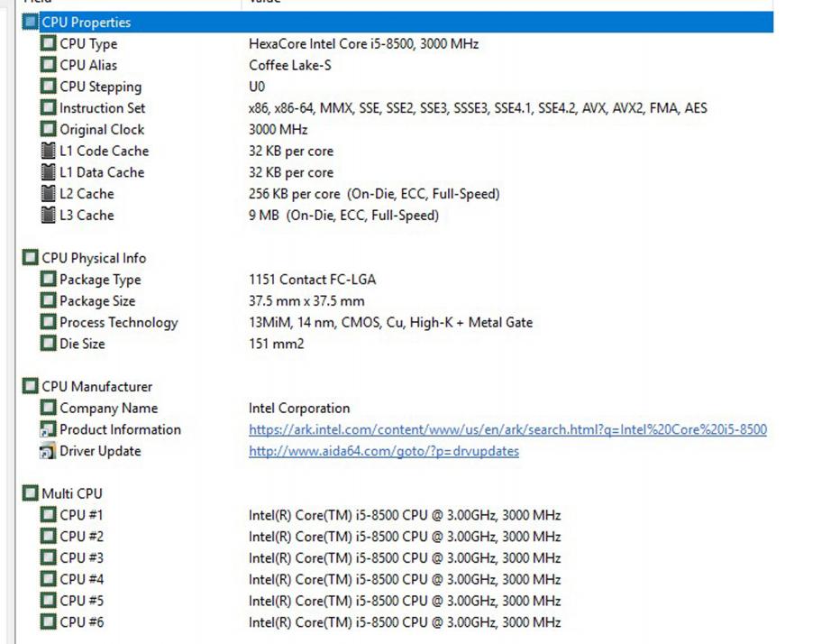
Task: Click the 13MiM, 14 nm process value
Action: [x=390, y=322]
